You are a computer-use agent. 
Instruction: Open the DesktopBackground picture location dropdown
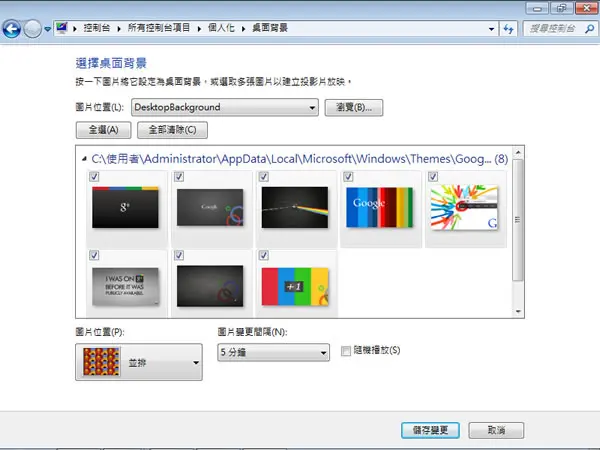pyautogui.click(x=225, y=107)
